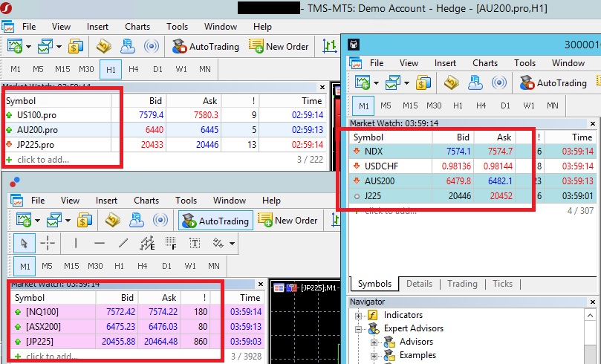Open New Chart dropdown arrow in TMS-MT5 window

point(29,47)
